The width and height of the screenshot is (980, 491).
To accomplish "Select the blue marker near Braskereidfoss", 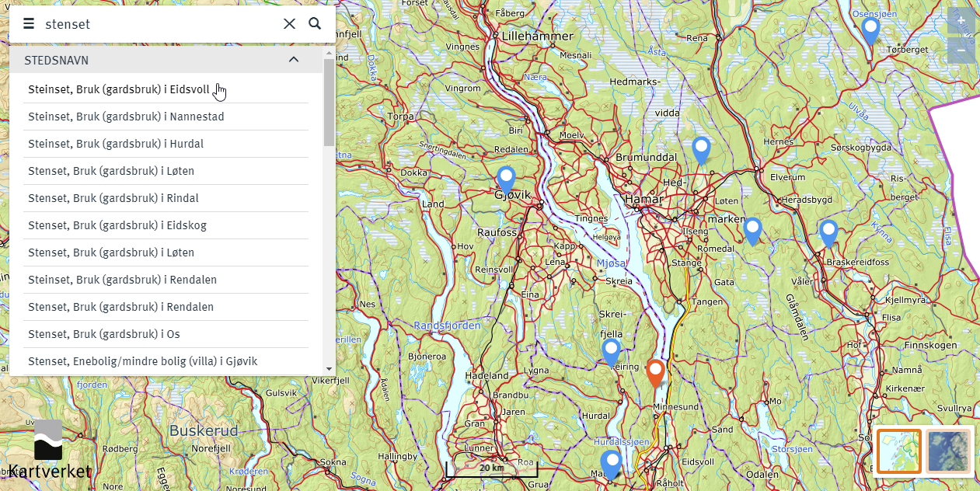I will (x=828, y=233).
